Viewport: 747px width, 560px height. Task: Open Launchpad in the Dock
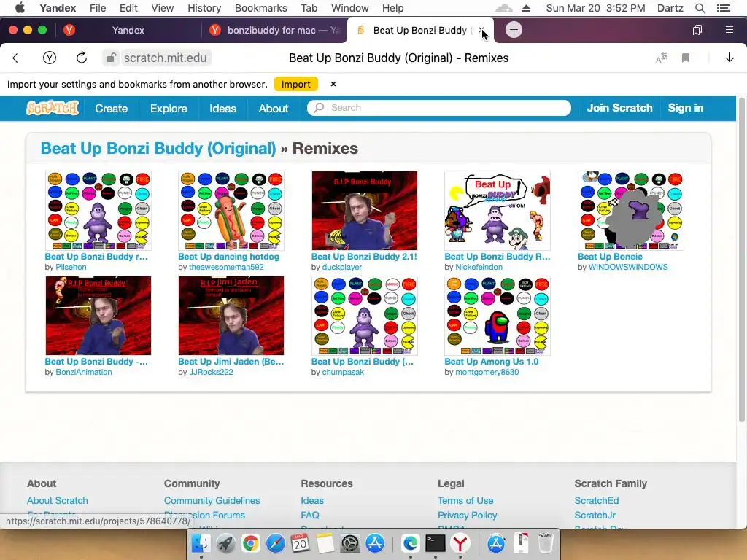click(225, 543)
